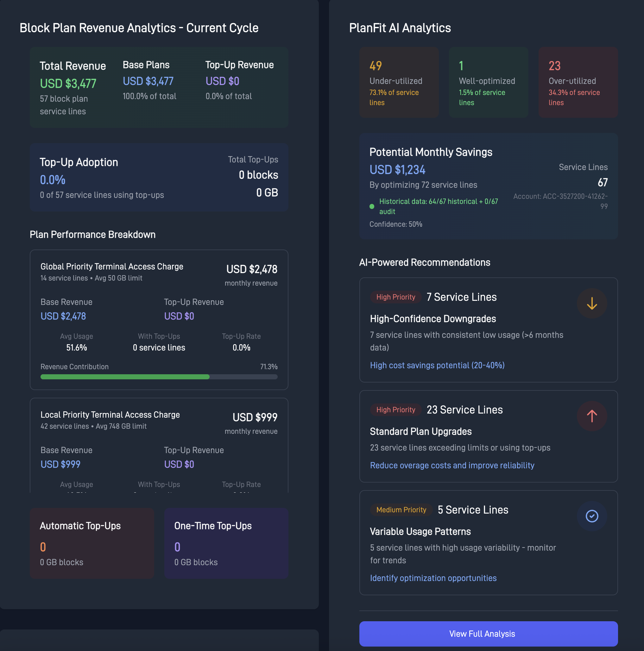Click the Revenue Contribution progress bar
The height and width of the screenshot is (651, 644).
[159, 377]
